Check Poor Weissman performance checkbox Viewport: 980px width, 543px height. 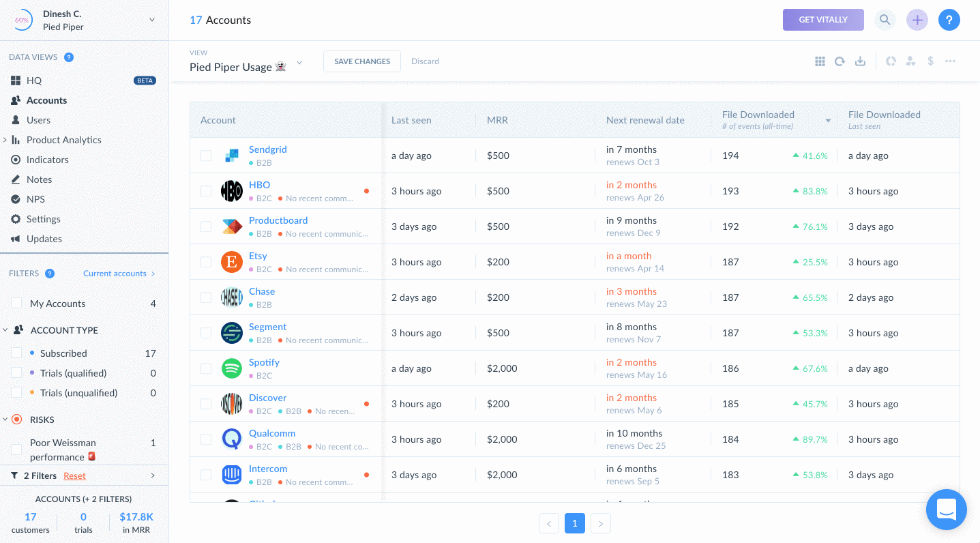point(16,450)
